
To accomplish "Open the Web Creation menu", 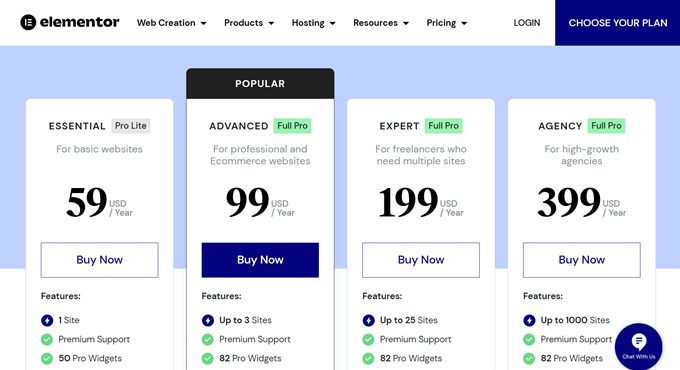I will tap(172, 23).
